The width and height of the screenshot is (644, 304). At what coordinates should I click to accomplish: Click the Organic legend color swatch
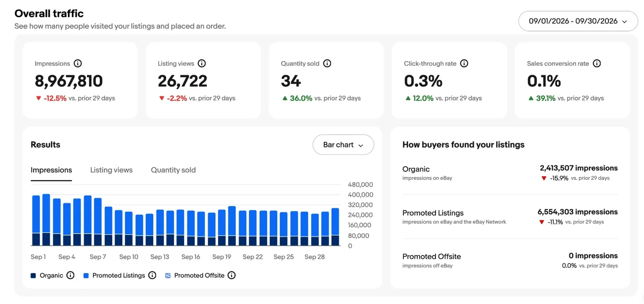click(x=33, y=275)
